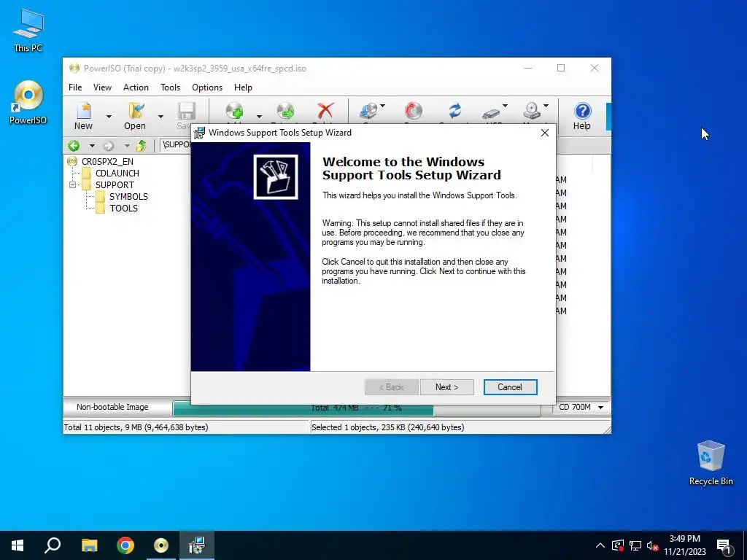Expand the Copy button dropdown arrow
Screen dimensions: 747x560
pos(382,106)
